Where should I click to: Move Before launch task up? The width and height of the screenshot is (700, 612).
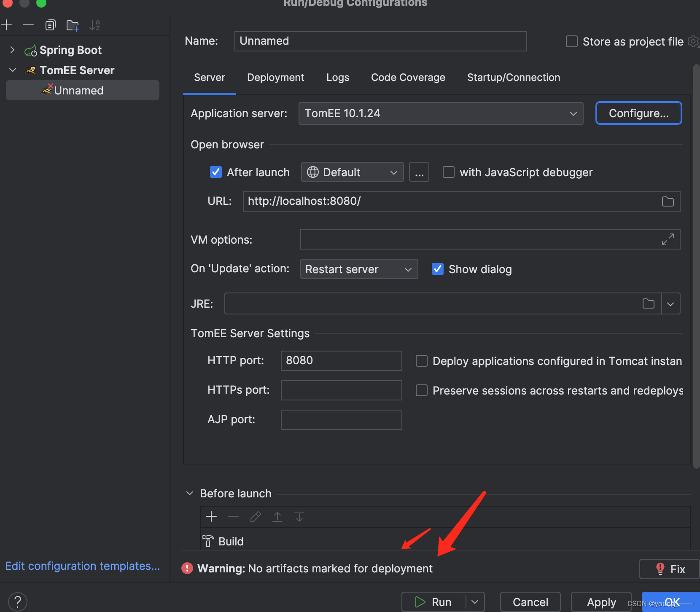tap(277, 516)
